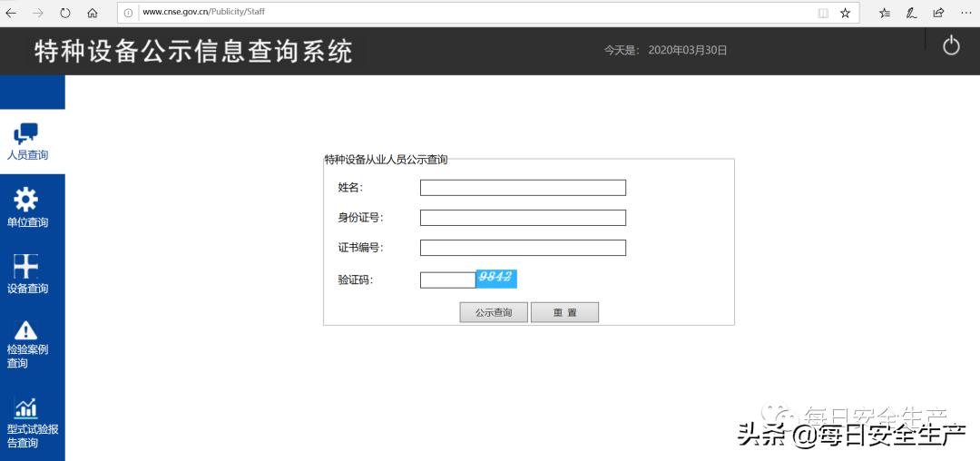Click the 特种设备公示信息查询系统 title
980x461 pixels.
(193, 51)
